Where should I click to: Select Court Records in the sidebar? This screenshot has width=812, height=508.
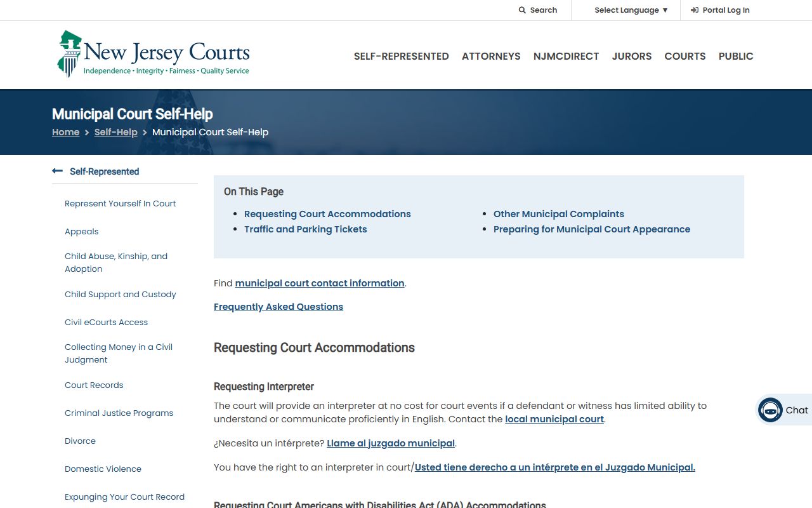pos(94,385)
